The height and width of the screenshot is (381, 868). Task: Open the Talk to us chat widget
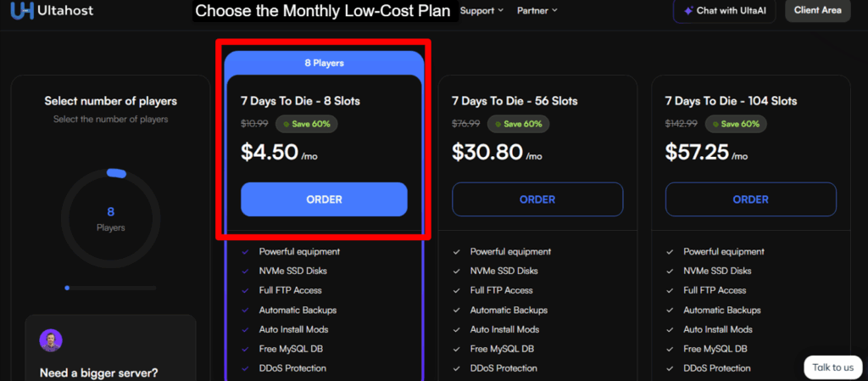click(832, 367)
